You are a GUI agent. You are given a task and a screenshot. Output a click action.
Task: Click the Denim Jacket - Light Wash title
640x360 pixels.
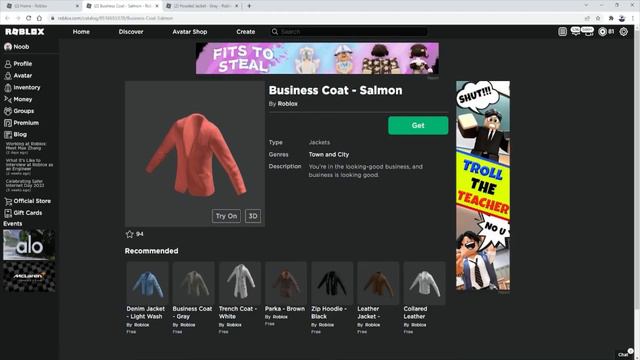click(146, 313)
